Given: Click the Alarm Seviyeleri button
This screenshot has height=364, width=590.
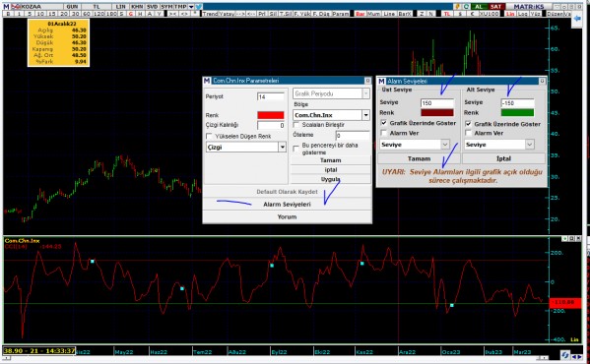Looking at the screenshot, I should pyautogui.click(x=287, y=205).
